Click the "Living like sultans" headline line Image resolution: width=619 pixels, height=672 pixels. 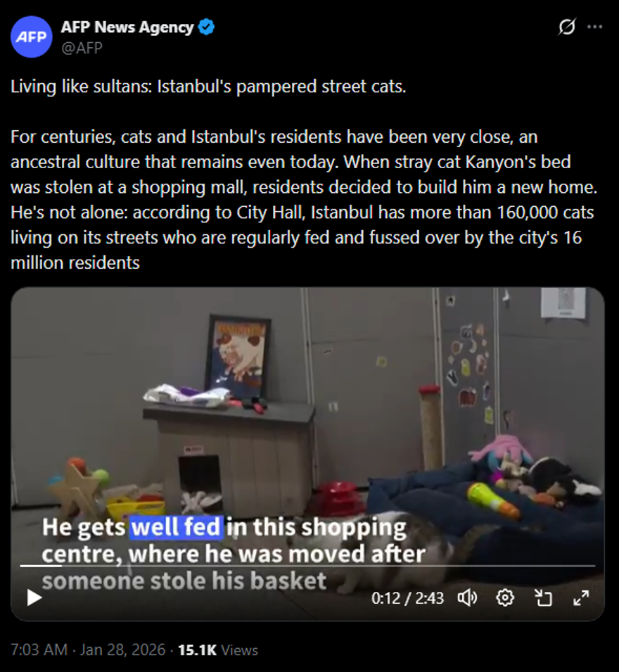pyautogui.click(x=208, y=87)
